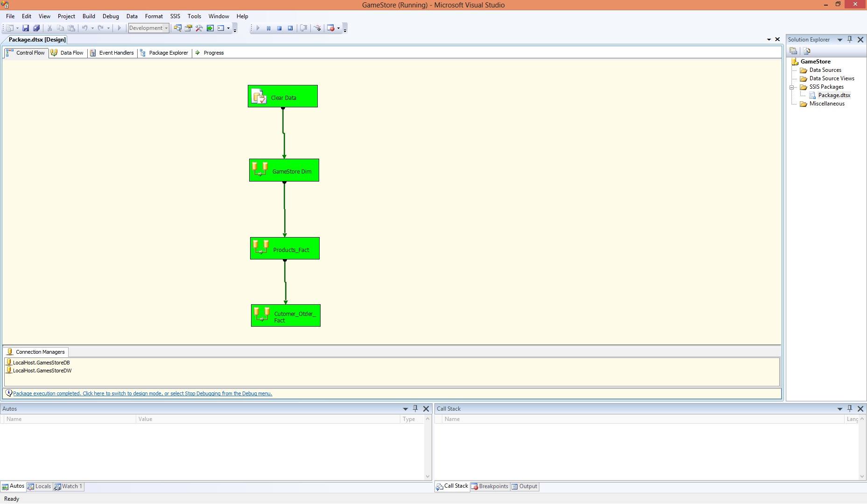Screen dimensions: 867x504
Task: Toggle auto-hide pin on Call Stack panel
Action: point(850,408)
